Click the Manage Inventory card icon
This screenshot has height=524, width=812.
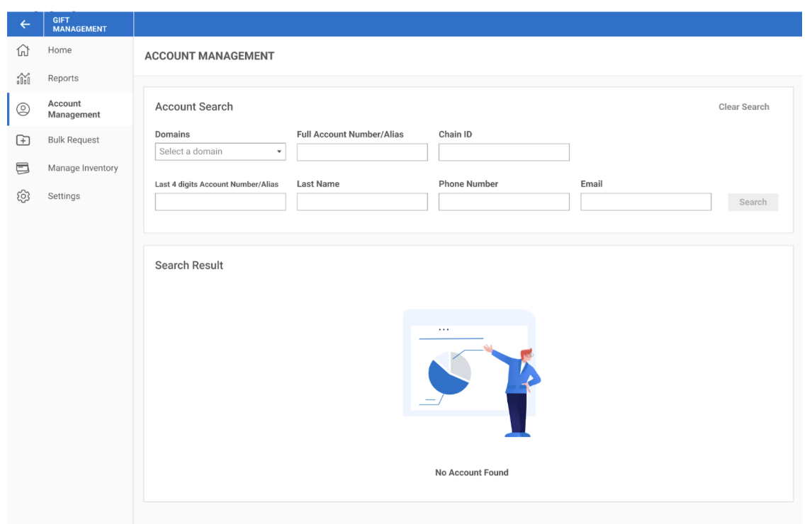[x=23, y=169]
